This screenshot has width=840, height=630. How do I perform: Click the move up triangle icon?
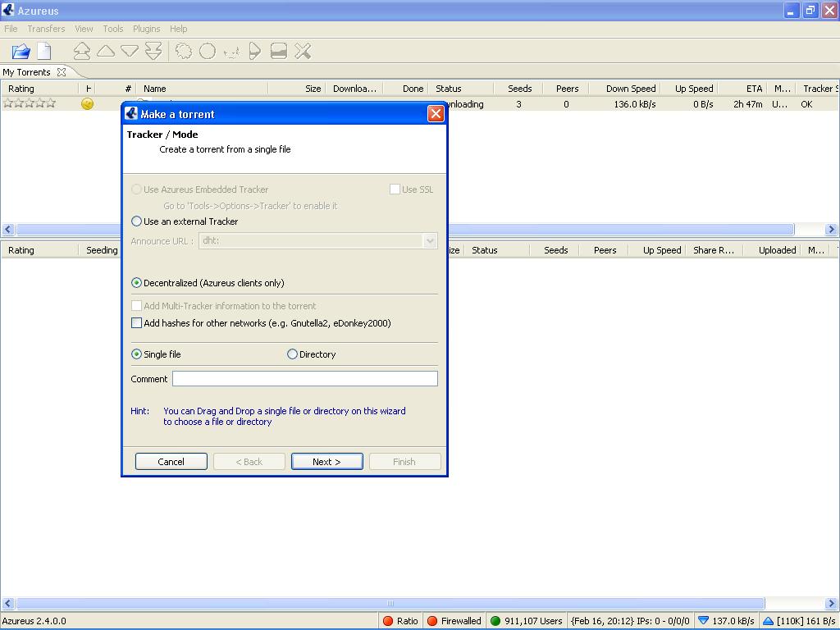[x=106, y=52]
